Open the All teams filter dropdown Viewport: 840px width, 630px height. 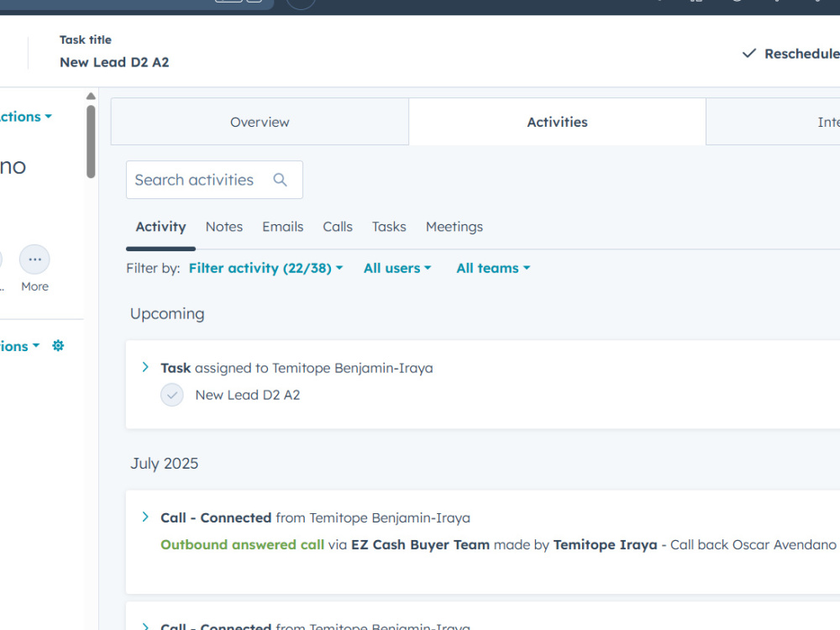(493, 269)
